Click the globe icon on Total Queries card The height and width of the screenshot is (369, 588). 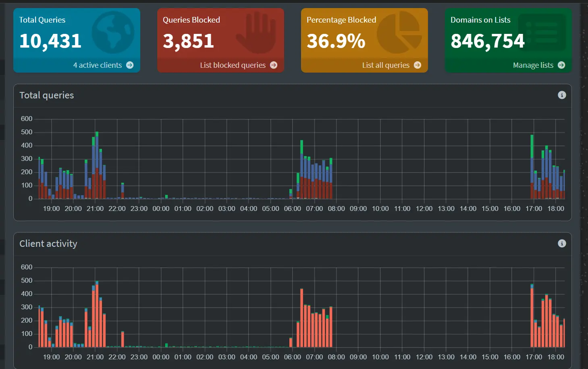tap(113, 33)
